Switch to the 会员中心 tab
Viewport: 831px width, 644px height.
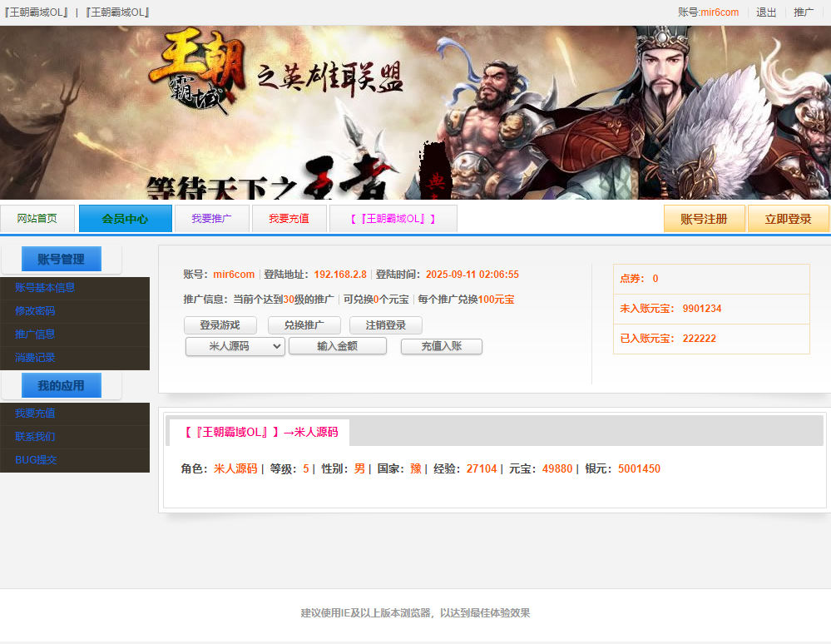tap(125, 218)
